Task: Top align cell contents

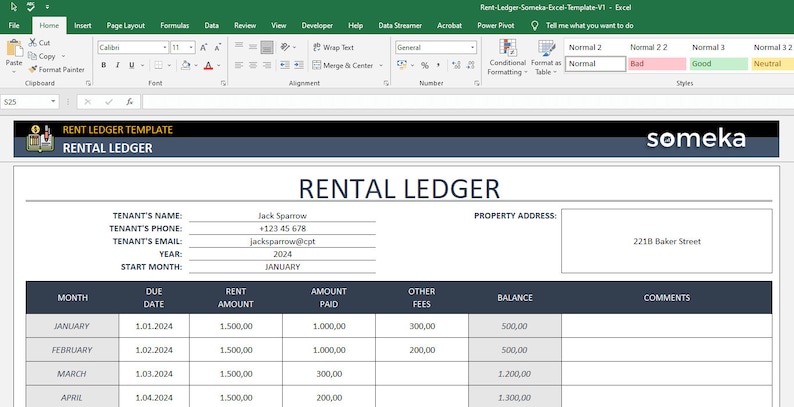Action: (x=239, y=47)
